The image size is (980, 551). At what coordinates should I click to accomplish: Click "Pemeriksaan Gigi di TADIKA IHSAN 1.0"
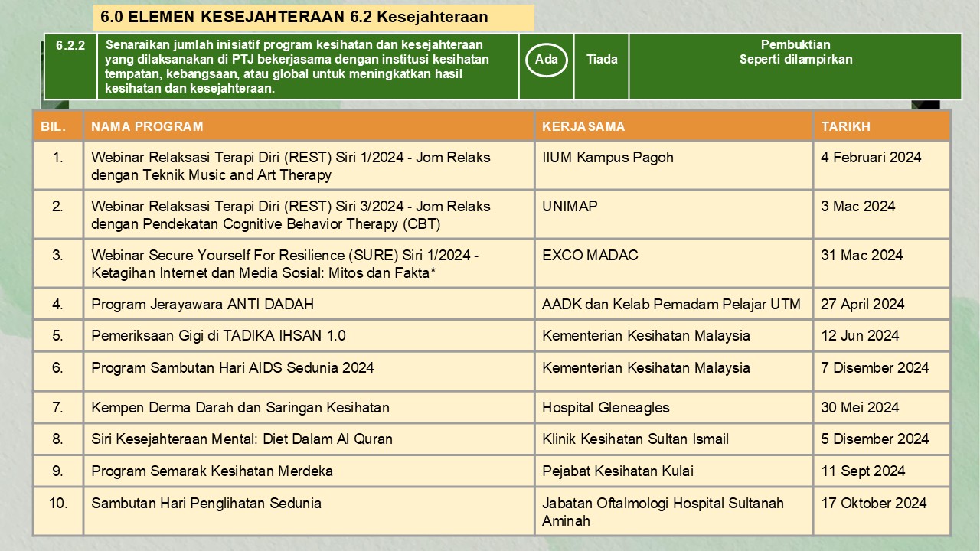click(218, 335)
